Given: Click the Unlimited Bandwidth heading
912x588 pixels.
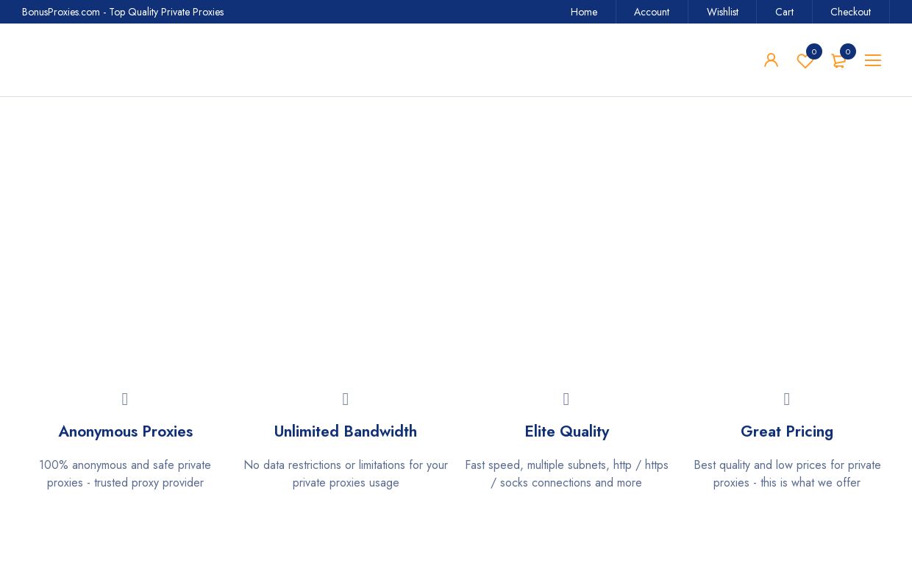Looking at the screenshot, I should point(346,431).
